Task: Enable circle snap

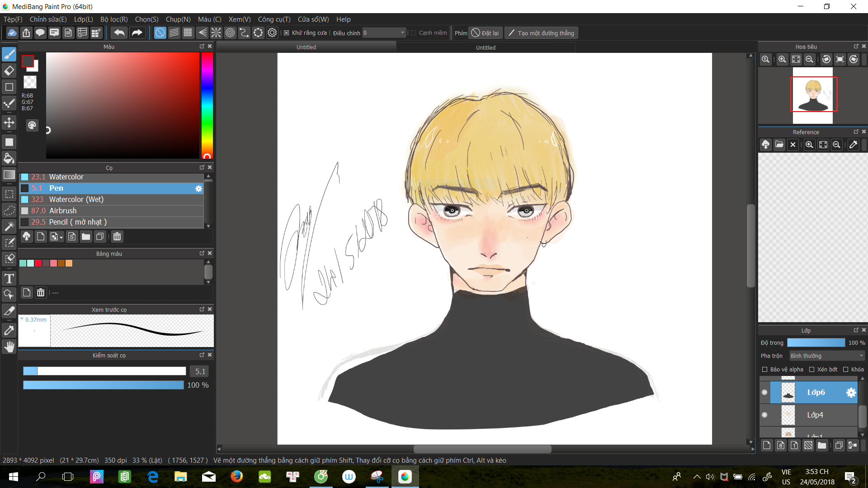Action: tap(230, 33)
